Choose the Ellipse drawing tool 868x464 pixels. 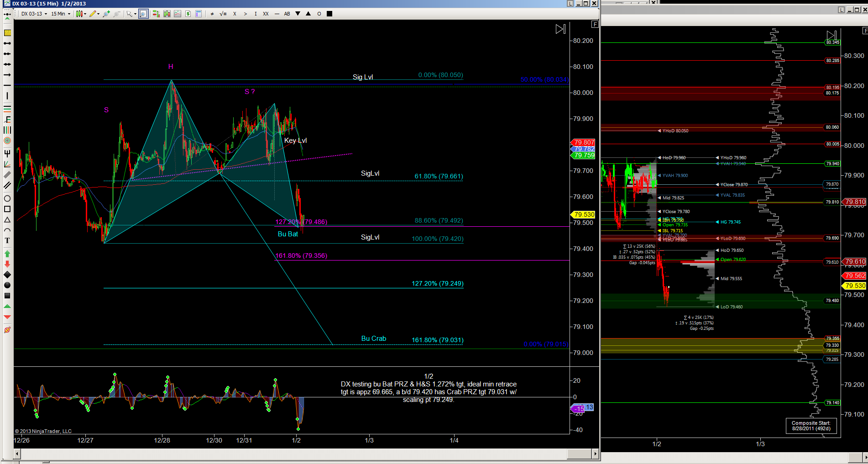7,199
